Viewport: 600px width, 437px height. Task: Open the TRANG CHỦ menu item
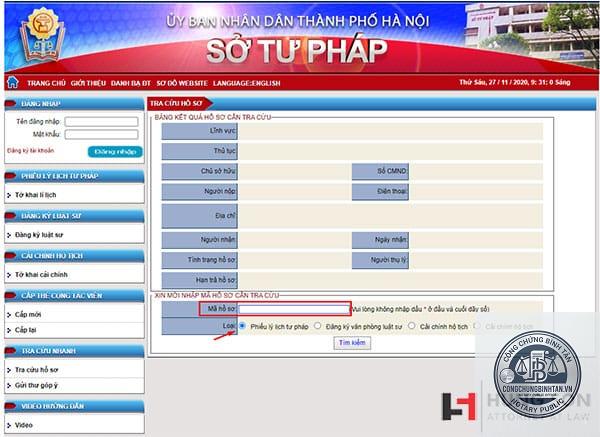click(x=46, y=83)
